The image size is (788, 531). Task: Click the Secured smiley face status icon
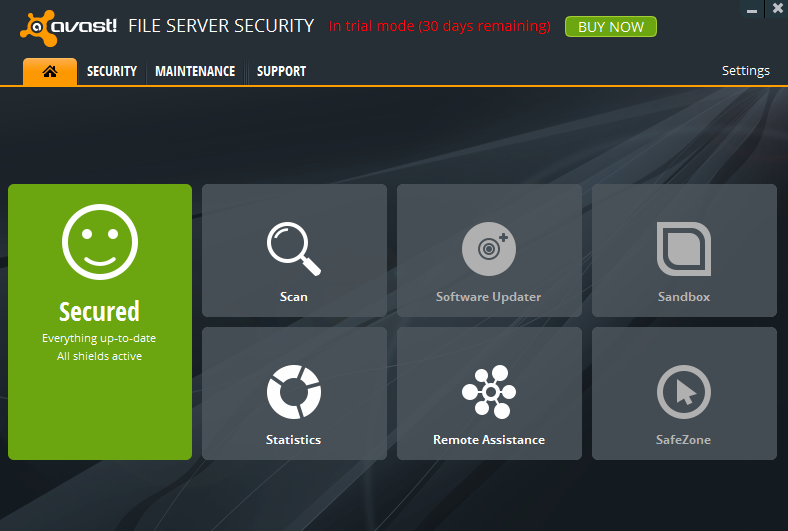pos(100,242)
